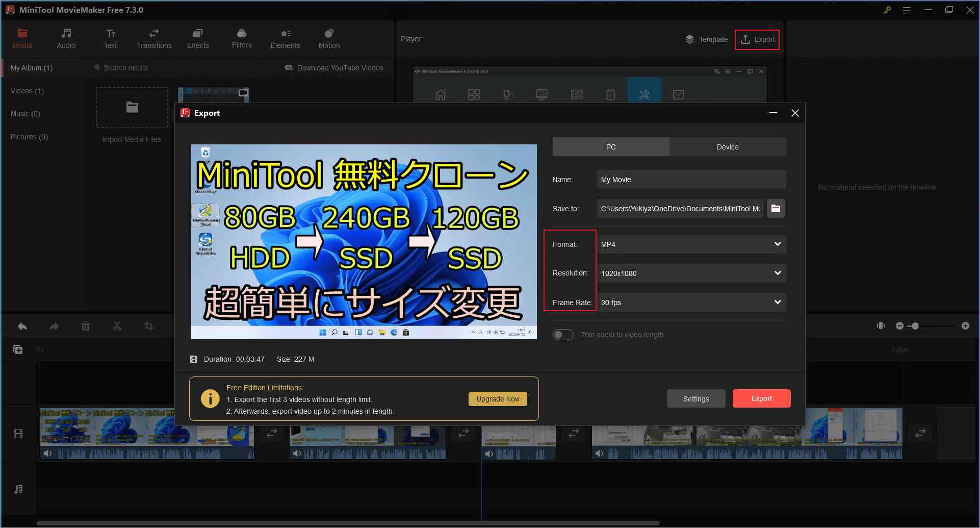Click the Settings button

click(696, 399)
